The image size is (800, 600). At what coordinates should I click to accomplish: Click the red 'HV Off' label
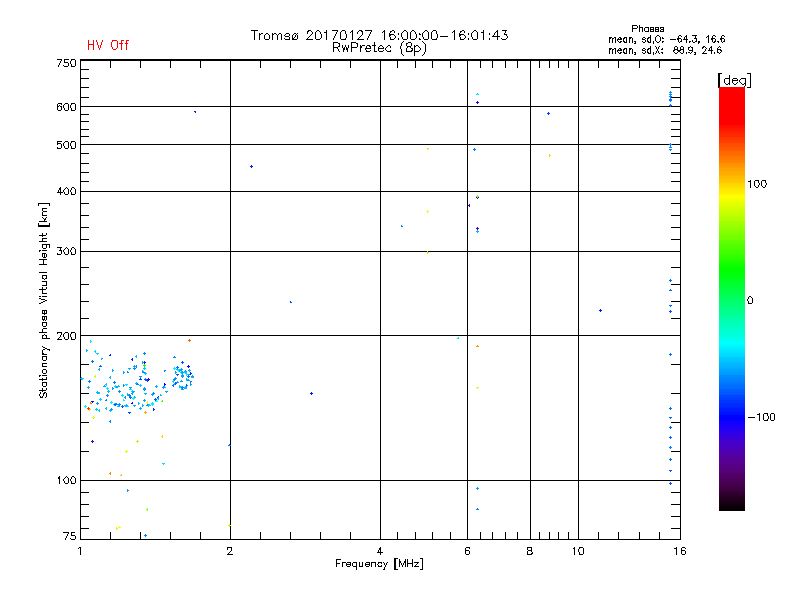pyautogui.click(x=108, y=45)
